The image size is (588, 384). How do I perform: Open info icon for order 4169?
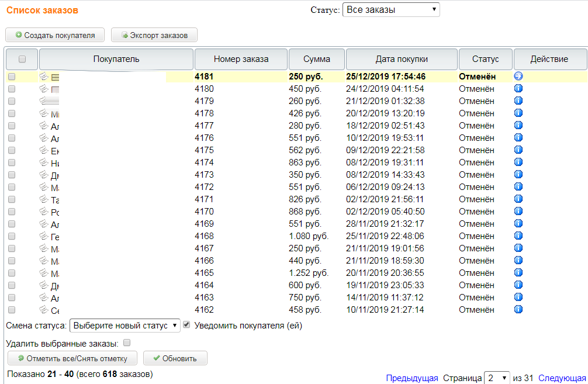point(518,223)
